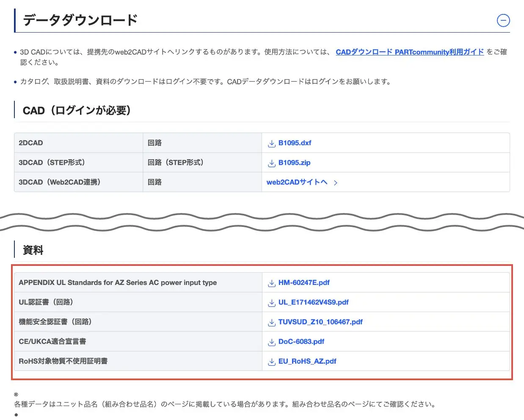
Task: Select the UL認証書（回路） row label
Action: pyautogui.click(x=46, y=302)
